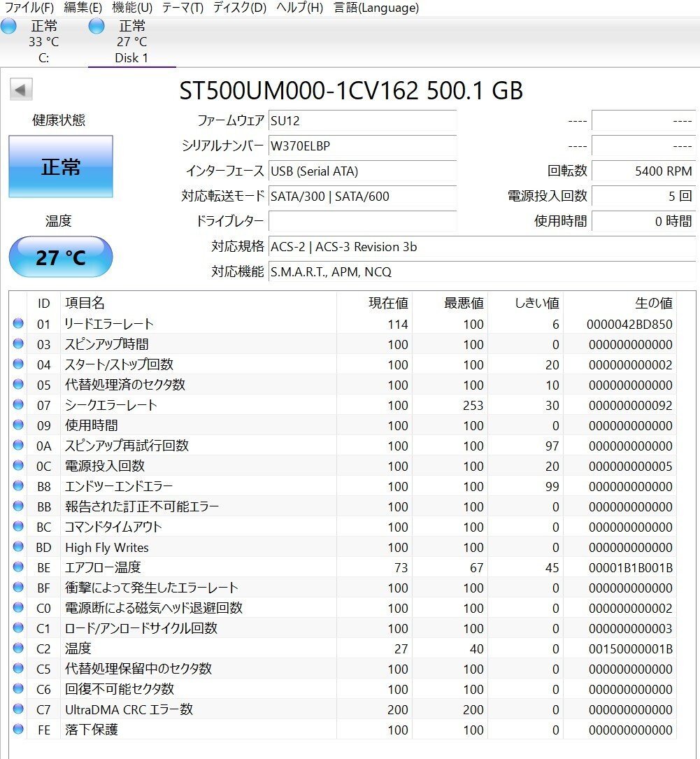Screen dimensions: 700x759
Task: Open the テーマ(T) menu
Action: point(183,8)
